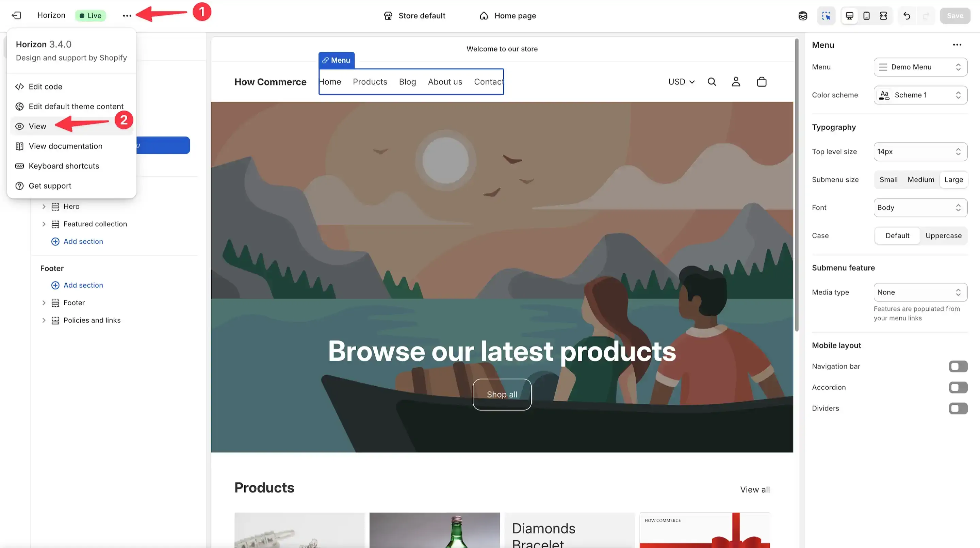Open the Font Body dropdown

click(920, 208)
